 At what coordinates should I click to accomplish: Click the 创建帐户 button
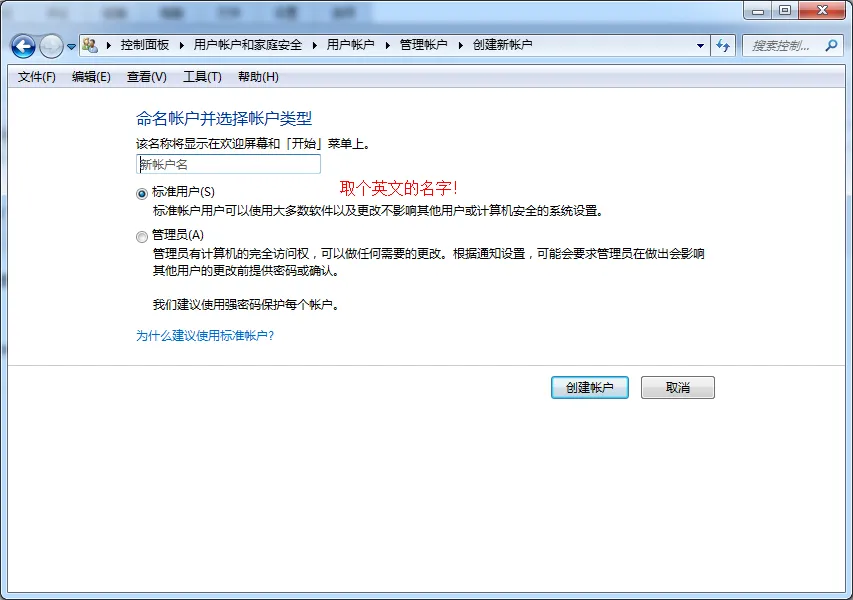590,387
